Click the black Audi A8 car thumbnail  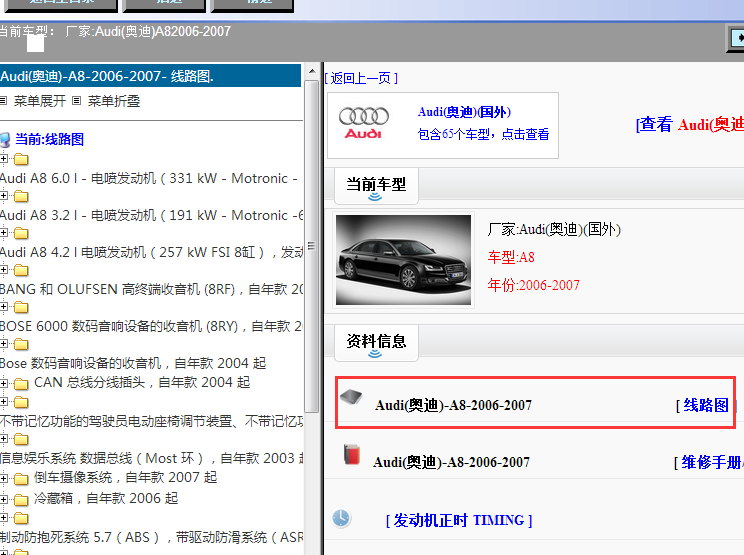click(x=403, y=259)
